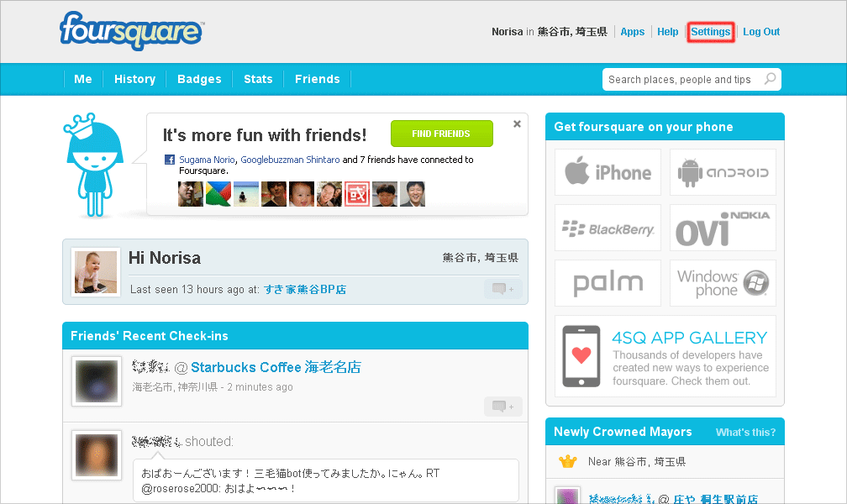Image resolution: width=847 pixels, height=504 pixels.
Task: Click the shouting friend's avatar
Action: click(x=97, y=456)
